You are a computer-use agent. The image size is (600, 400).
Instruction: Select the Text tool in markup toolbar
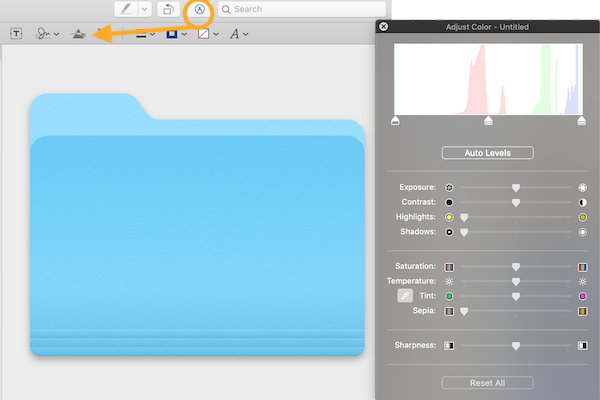pyautogui.click(x=16, y=34)
